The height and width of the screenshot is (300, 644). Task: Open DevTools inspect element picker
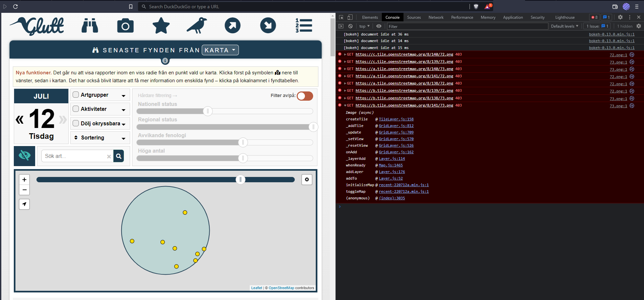coord(341,17)
